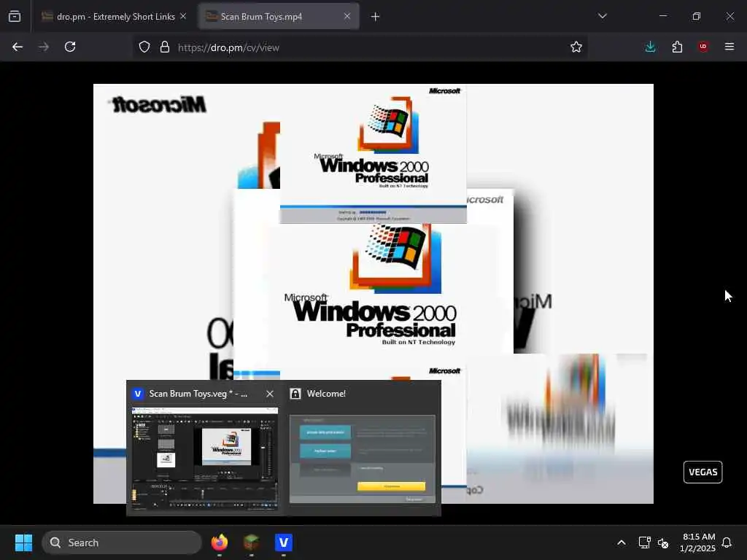Open the notification bell
Viewport: 747px width, 560px height.
point(727,542)
